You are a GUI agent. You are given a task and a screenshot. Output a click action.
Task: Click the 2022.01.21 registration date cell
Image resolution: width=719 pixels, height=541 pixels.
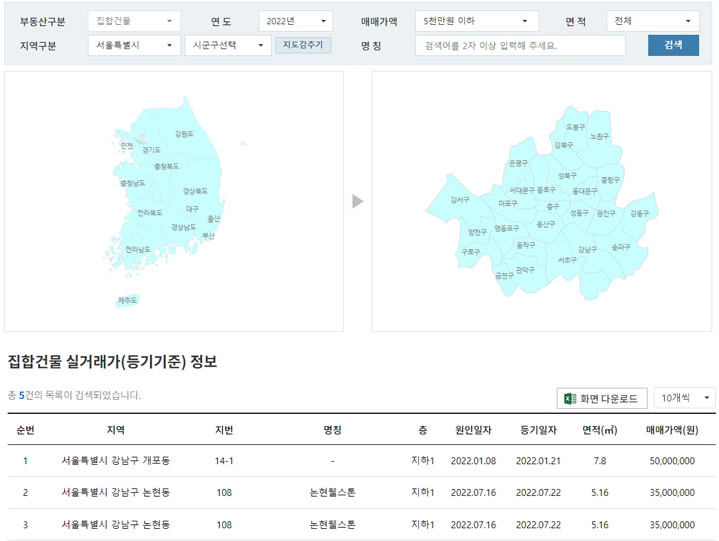pyautogui.click(x=538, y=461)
